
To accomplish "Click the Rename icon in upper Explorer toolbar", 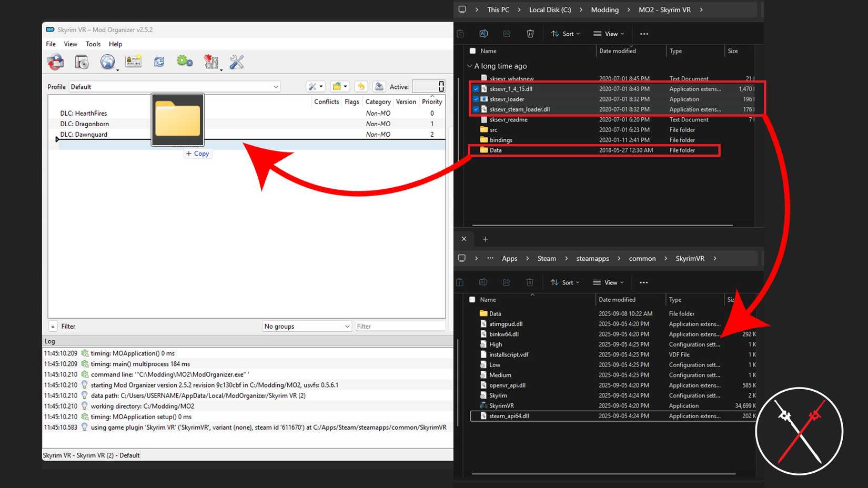I will click(x=483, y=34).
